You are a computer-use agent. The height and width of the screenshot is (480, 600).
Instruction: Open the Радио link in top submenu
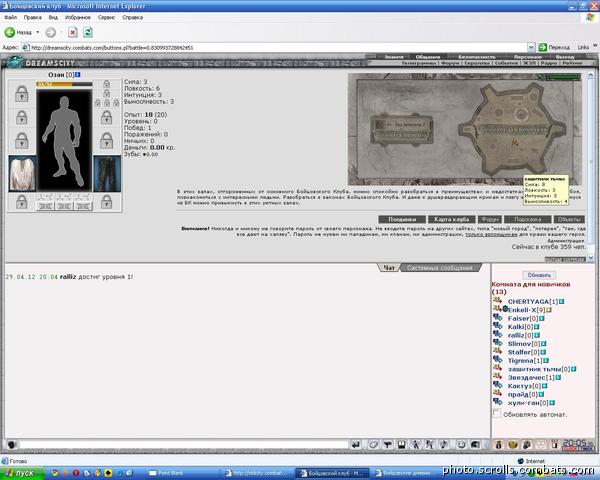point(549,63)
